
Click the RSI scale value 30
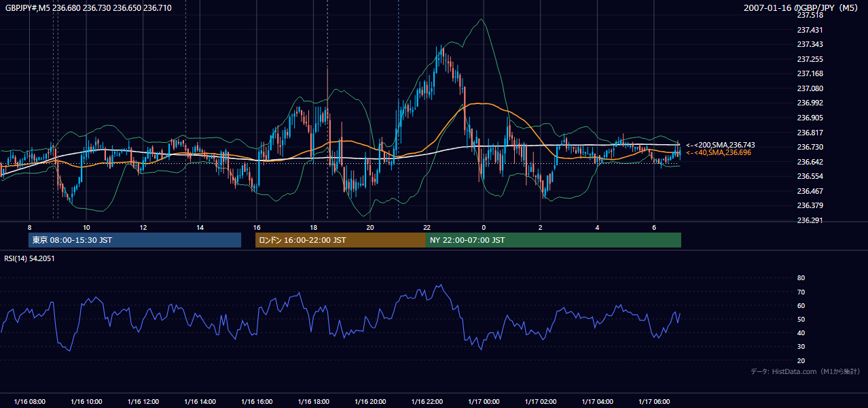tap(801, 347)
